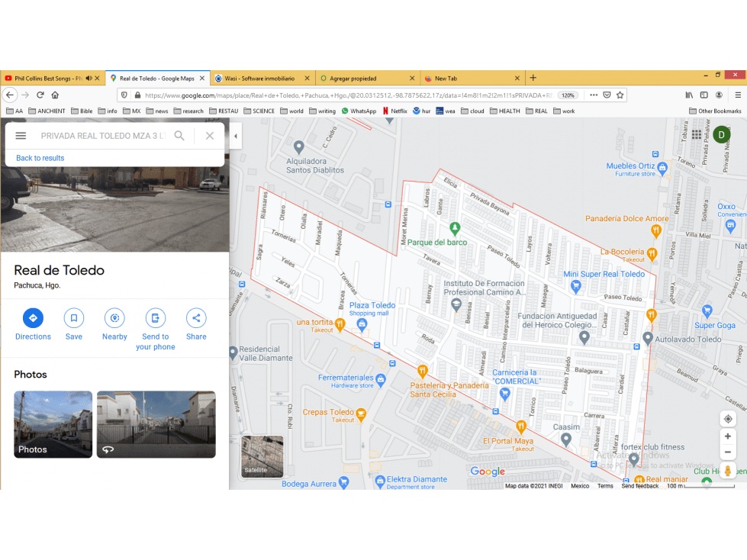The width and height of the screenshot is (747, 560).
Task: Save the Real de Toledo place
Action: 74,318
